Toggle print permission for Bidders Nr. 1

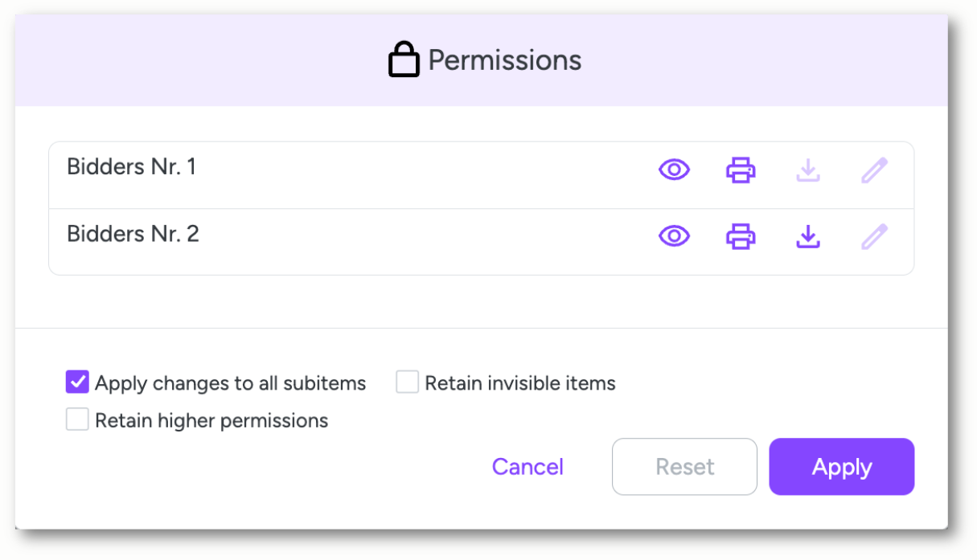click(741, 170)
